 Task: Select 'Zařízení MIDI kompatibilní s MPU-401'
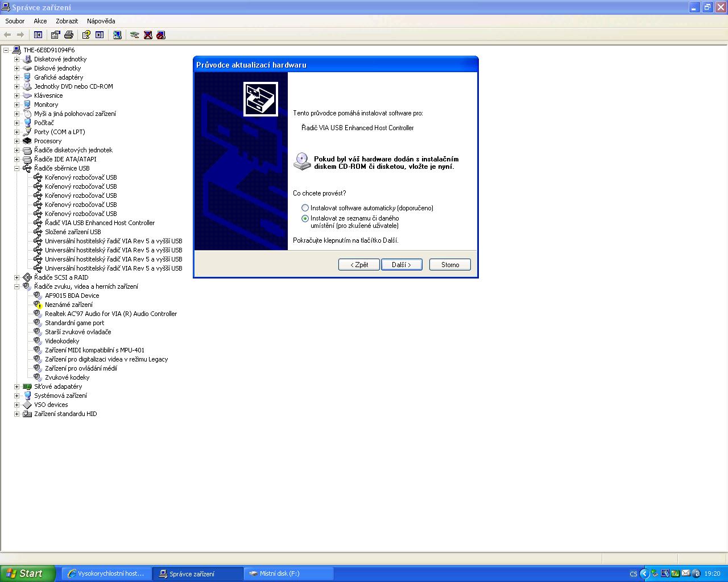(95, 350)
